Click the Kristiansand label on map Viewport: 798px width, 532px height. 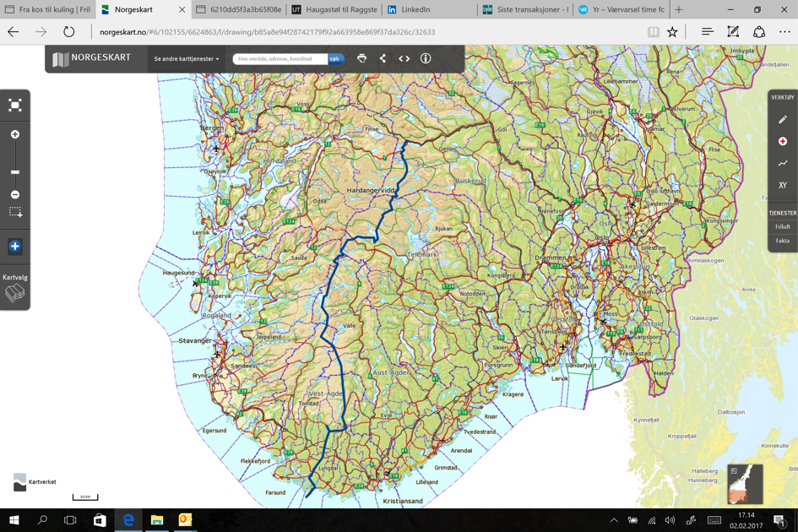[403, 501]
